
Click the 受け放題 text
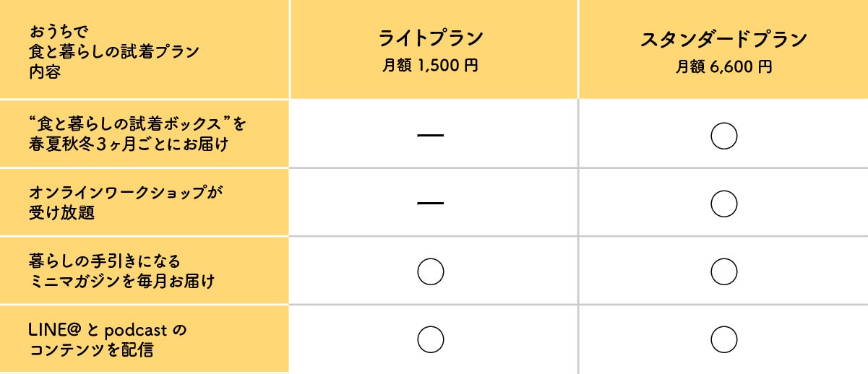click(x=60, y=213)
